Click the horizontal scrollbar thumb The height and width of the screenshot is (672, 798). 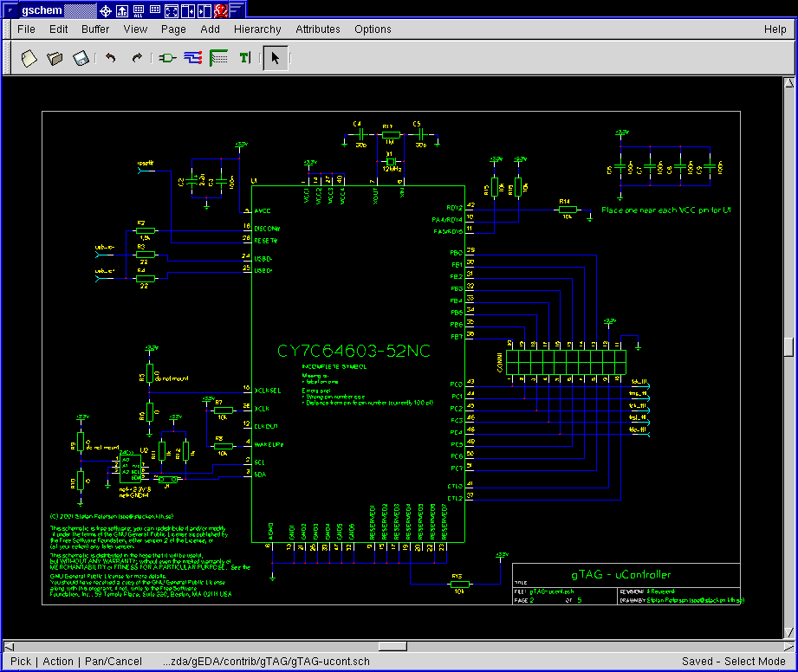pos(393,647)
